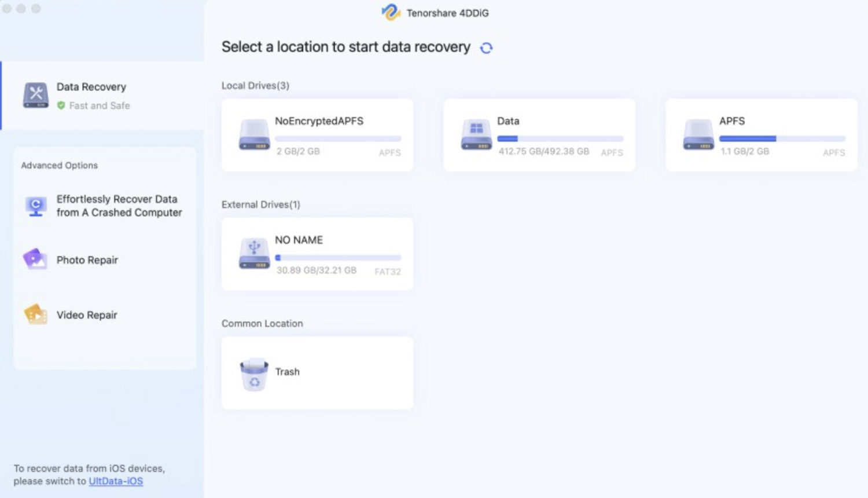This screenshot has height=498, width=868.
Task: Click the NO NAME drive label
Action: (x=299, y=240)
